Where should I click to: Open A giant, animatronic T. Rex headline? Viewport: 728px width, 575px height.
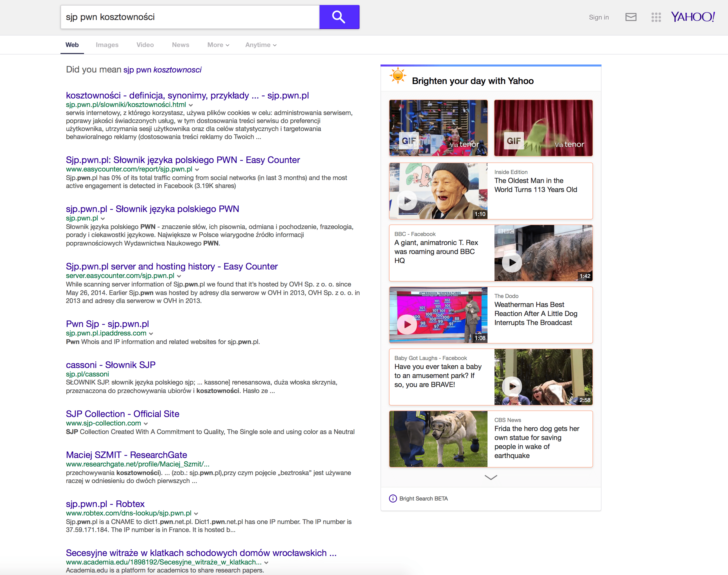(436, 251)
